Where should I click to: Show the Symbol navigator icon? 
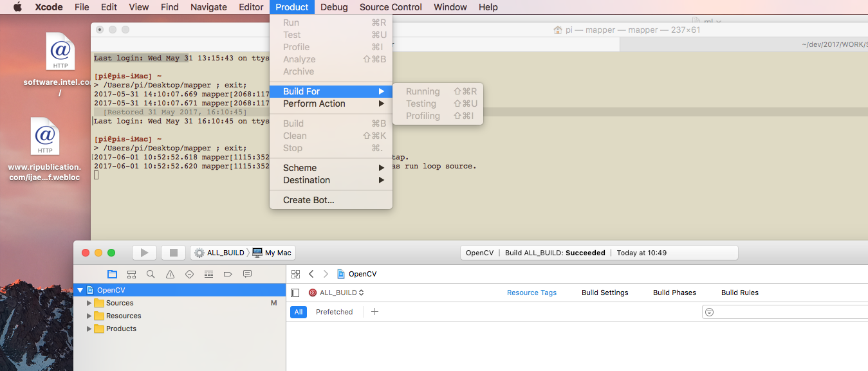pyautogui.click(x=131, y=274)
